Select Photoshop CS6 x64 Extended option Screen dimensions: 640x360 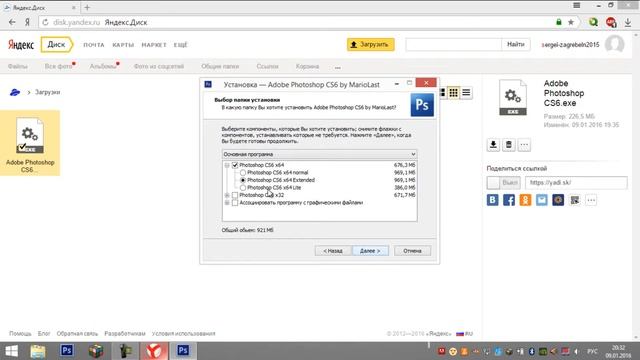(243, 180)
